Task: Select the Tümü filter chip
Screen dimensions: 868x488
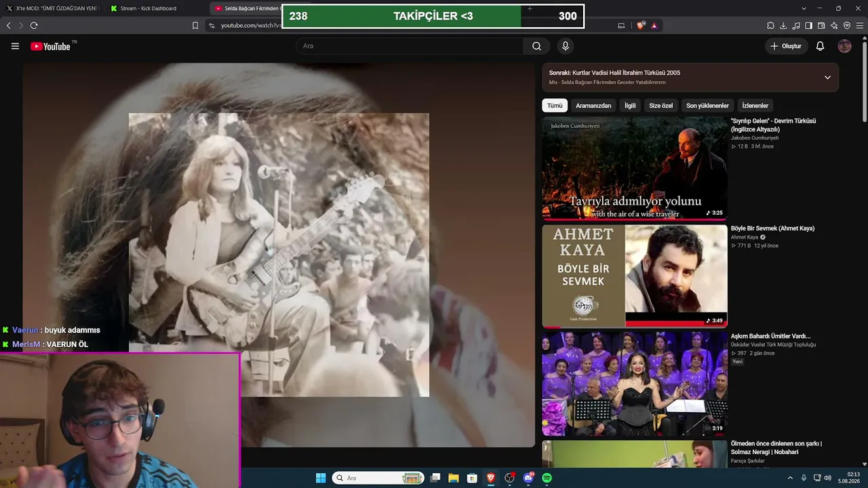Action: 555,106
